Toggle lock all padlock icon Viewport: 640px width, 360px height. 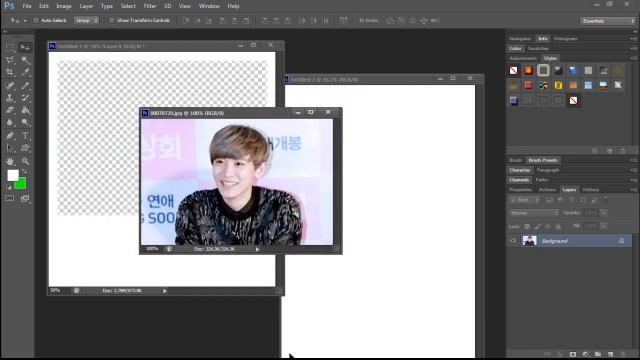pos(558,227)
